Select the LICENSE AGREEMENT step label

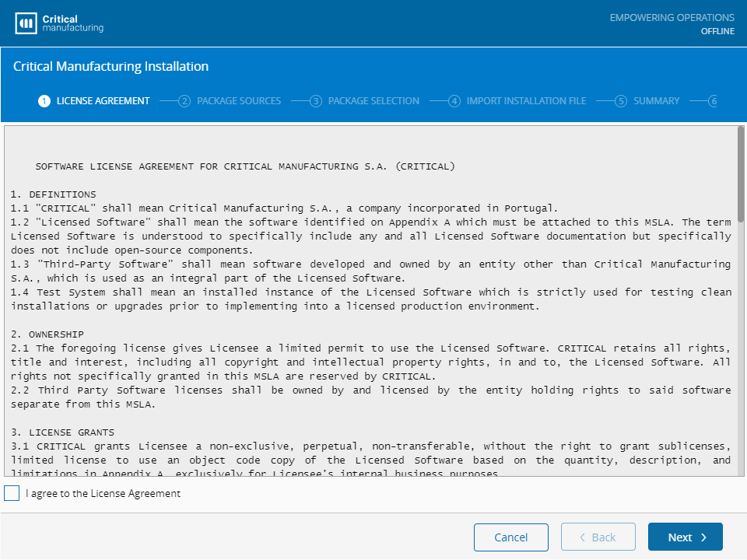point(103,101)
